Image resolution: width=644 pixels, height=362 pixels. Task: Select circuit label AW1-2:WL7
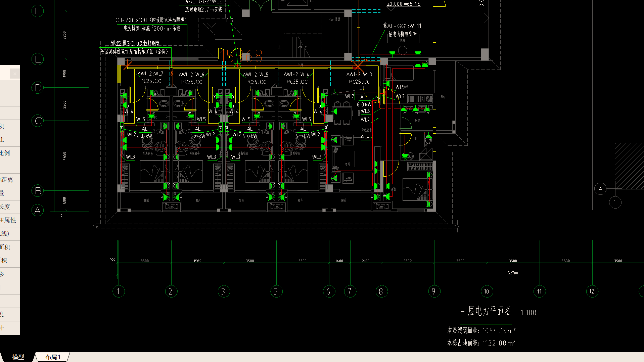click(x=150, y=74)
